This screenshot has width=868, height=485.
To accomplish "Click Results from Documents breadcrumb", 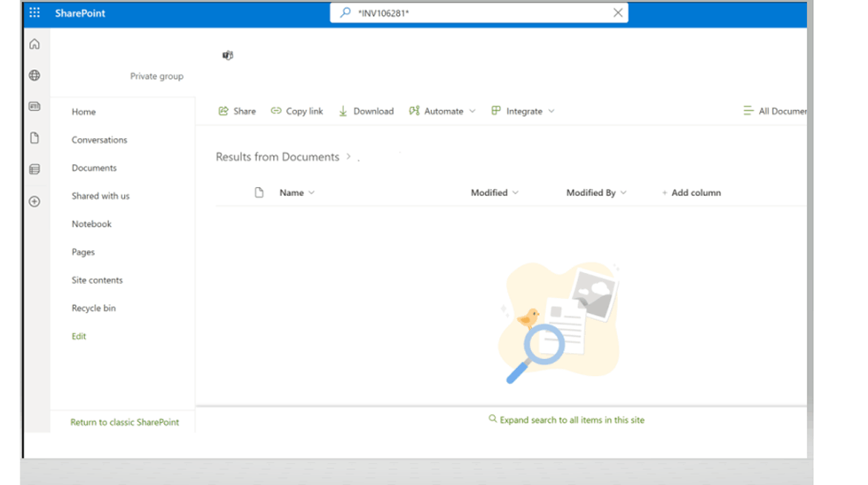I will click(278, 157).
